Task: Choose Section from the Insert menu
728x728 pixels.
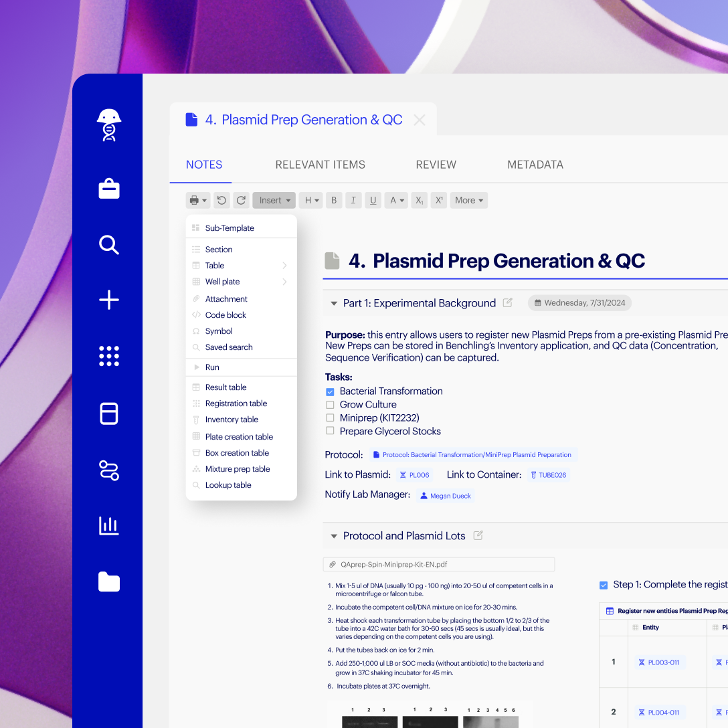Action: tap(242, 250)
